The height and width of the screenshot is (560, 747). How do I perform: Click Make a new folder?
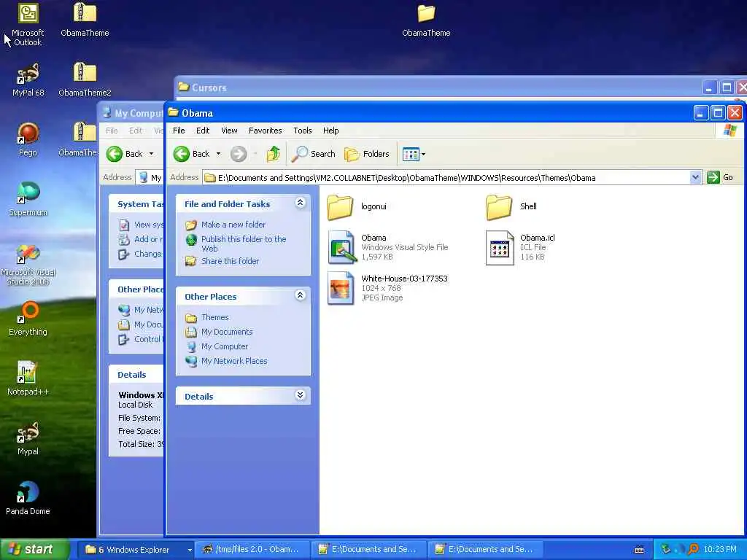coord(233,225)
